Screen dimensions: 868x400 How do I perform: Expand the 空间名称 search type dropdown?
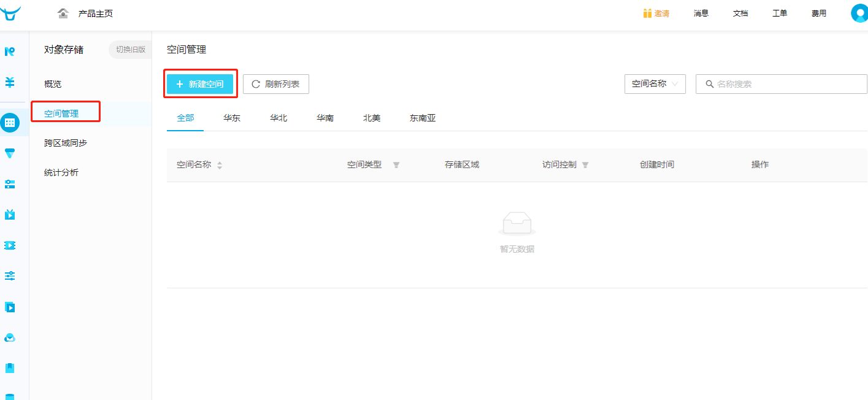point(655,84)
